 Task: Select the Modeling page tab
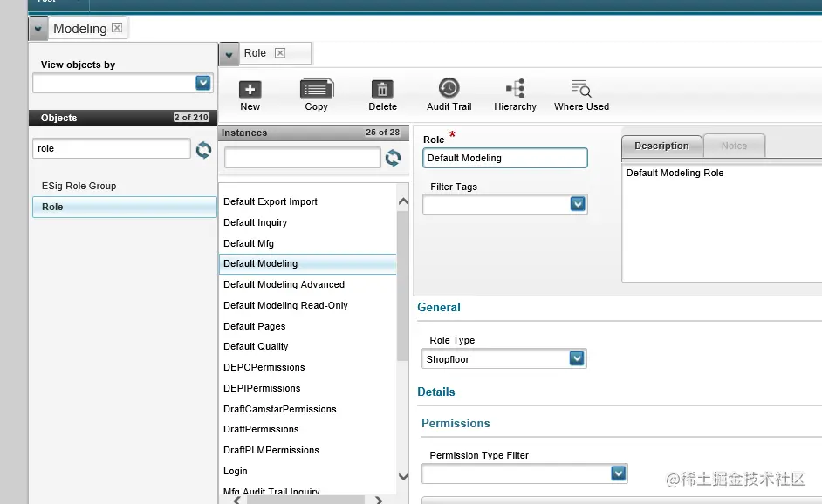(80, 28)
